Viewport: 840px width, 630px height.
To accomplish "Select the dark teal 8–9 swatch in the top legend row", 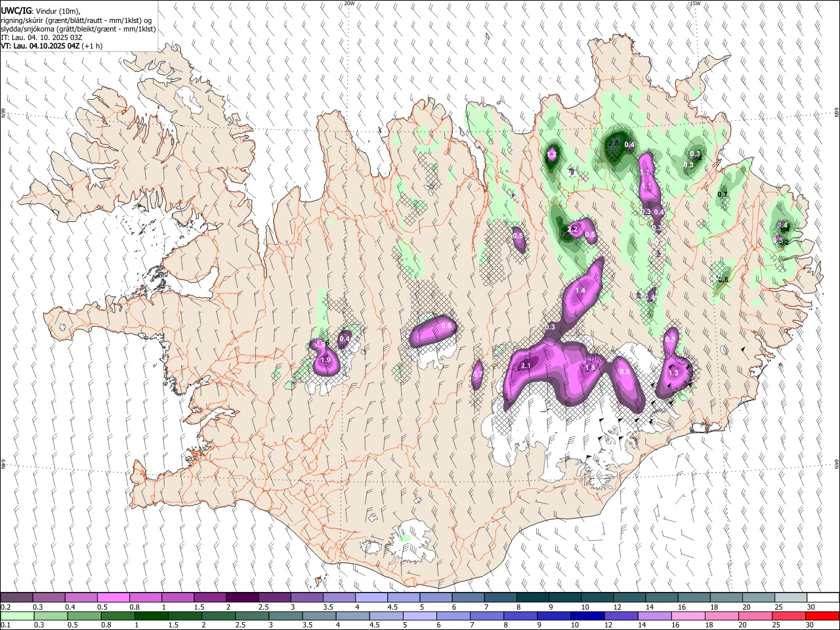I will [x=533, y=598].
